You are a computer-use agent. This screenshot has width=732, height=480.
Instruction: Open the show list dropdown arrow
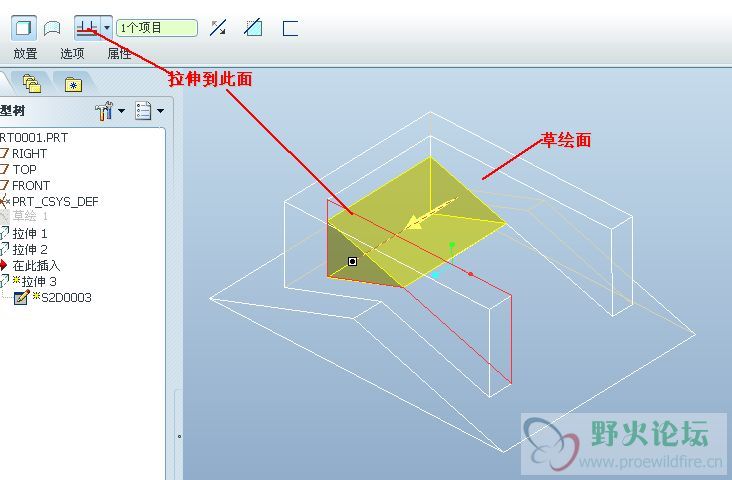pyautogui.click(x=161, y=111)
